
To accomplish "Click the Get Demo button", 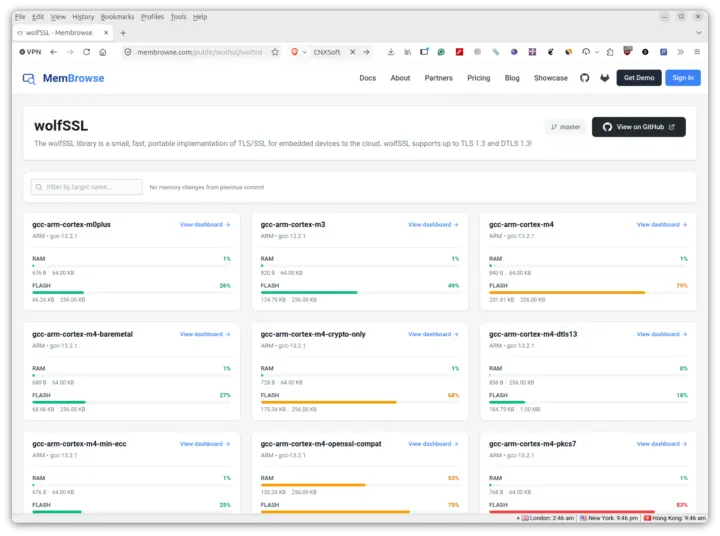I will (639, 78).
